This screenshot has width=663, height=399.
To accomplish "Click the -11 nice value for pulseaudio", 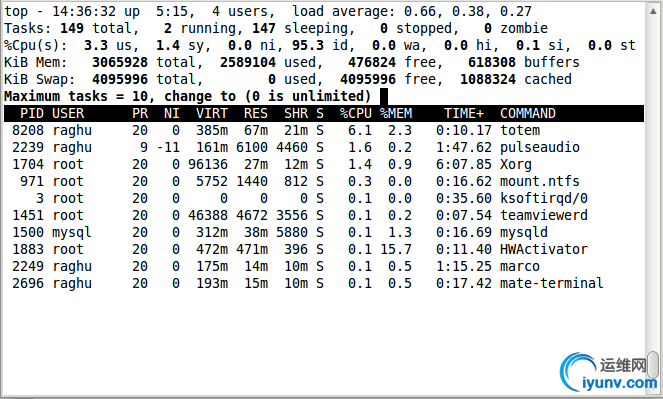I will coord(168,147).
